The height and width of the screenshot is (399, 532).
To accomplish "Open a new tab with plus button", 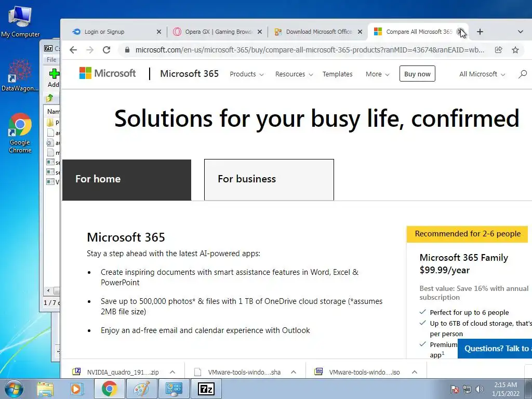I will click(x=480, y=32).
